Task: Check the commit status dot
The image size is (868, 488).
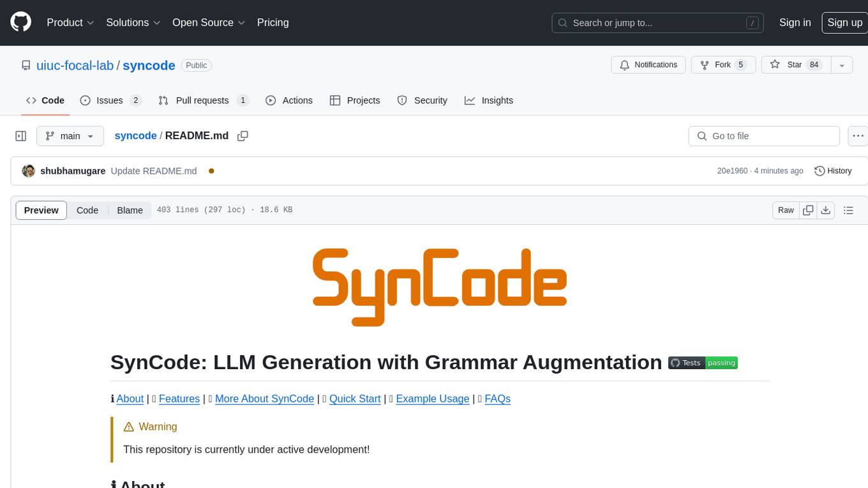Action: [211, 171]
